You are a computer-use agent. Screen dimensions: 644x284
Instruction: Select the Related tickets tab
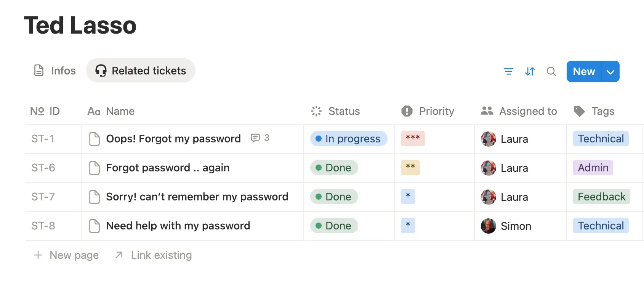point(141,71)
